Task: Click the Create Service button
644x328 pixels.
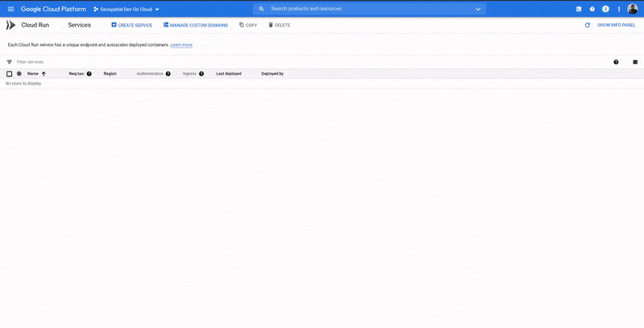Action: click(132, 25)
